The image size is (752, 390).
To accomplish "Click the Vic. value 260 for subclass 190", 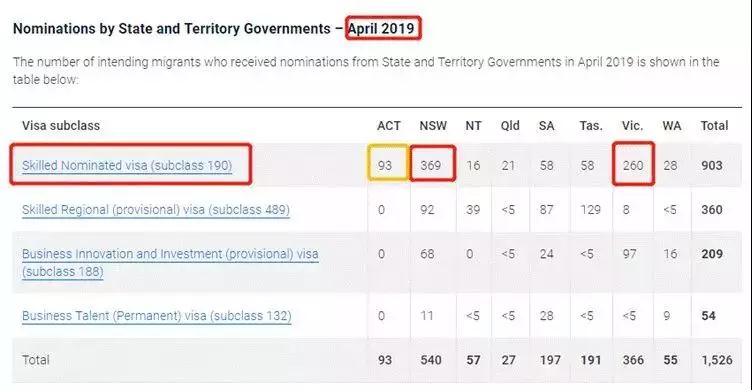I will tap(633, 165).
